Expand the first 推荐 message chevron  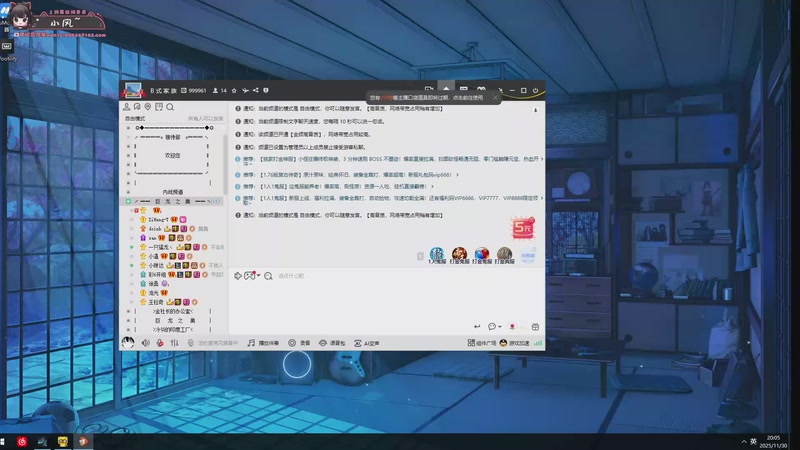[x=541, y=159]
